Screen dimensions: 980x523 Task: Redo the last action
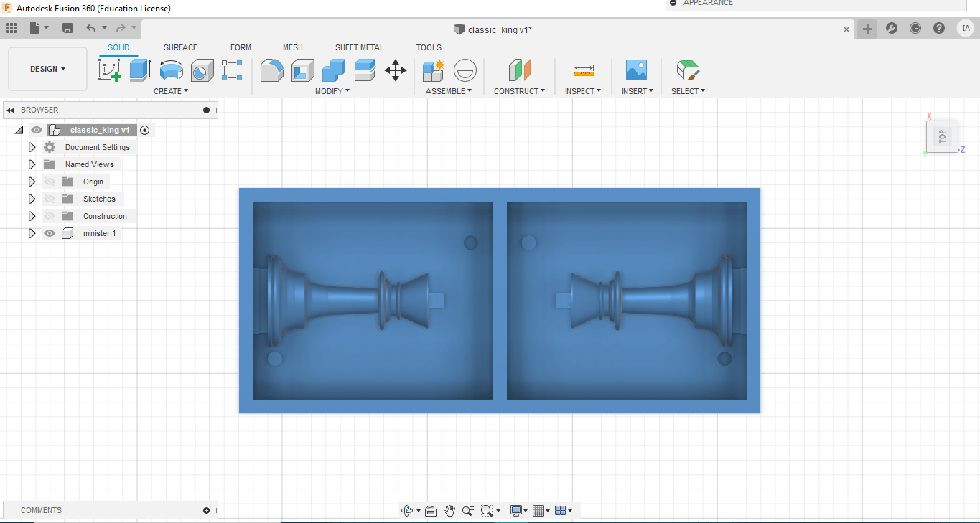[x=121, y=28]
